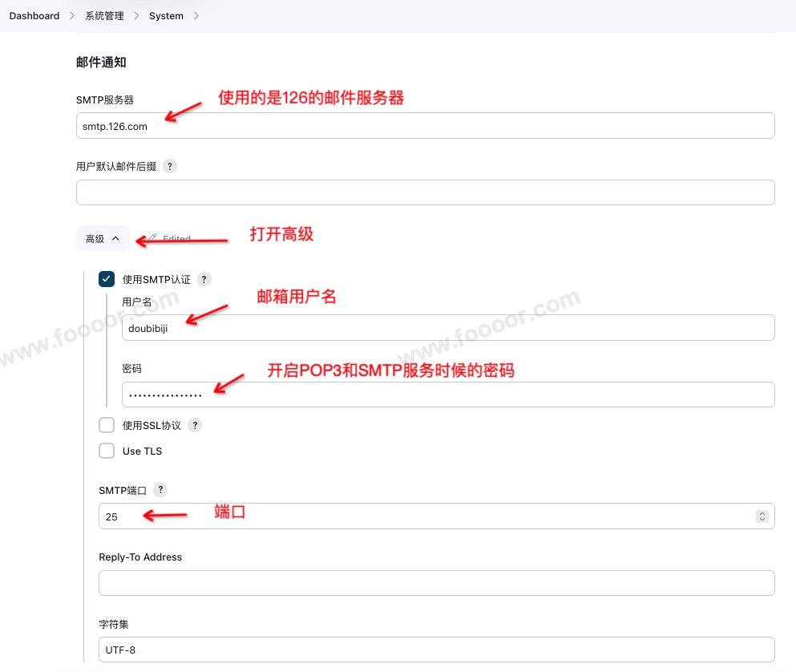Uncheck the 使用SMTP认证 checkbox

107,279
